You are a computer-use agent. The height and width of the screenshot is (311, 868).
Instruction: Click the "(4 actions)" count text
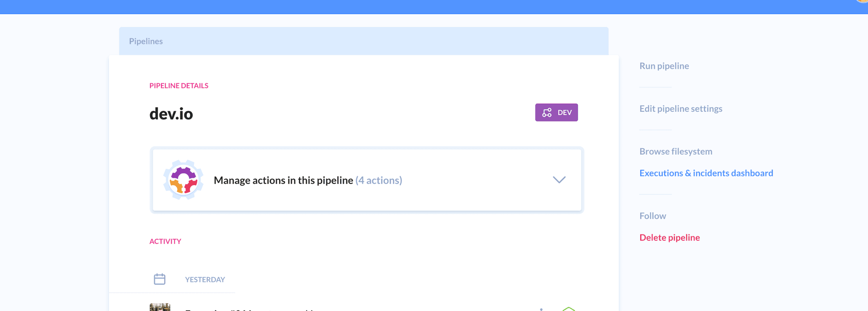(378, 180)
